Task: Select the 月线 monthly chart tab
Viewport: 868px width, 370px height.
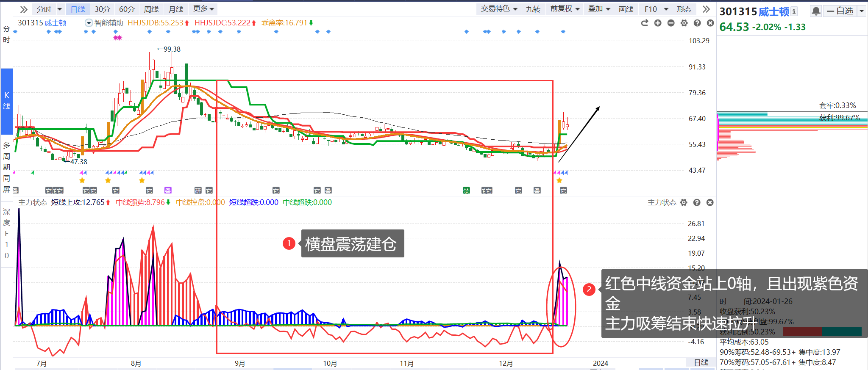Action: [x=176, y=9]
